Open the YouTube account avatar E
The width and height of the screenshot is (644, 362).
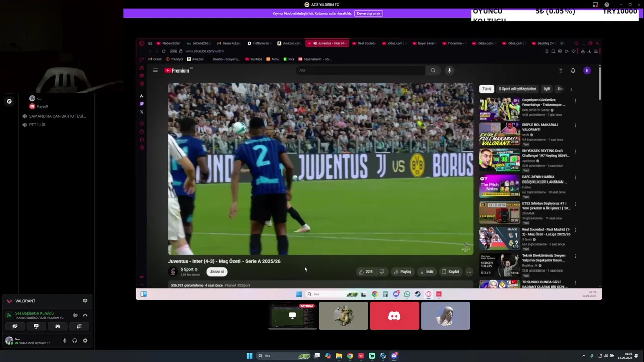tap(587, 71)
